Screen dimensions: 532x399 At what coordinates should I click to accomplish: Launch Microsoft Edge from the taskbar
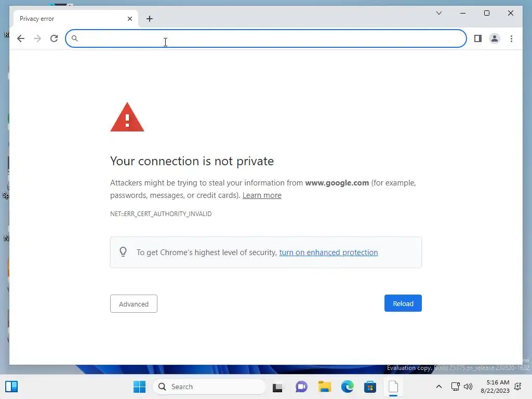point(348,387)
